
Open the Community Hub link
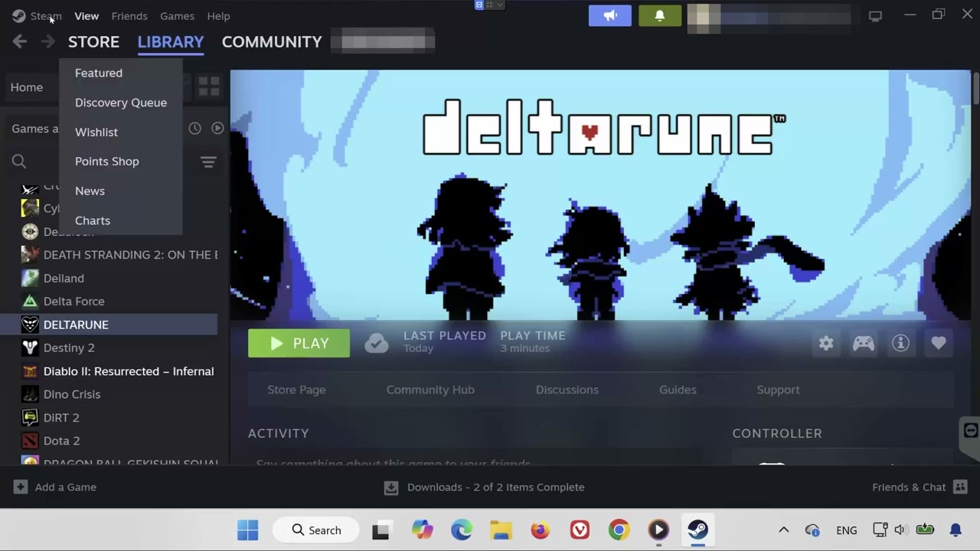pos(430,390)
